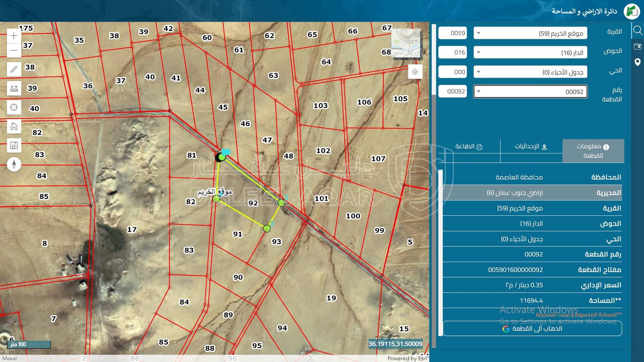Click the locate crosshair button

(x=14, y=107)
